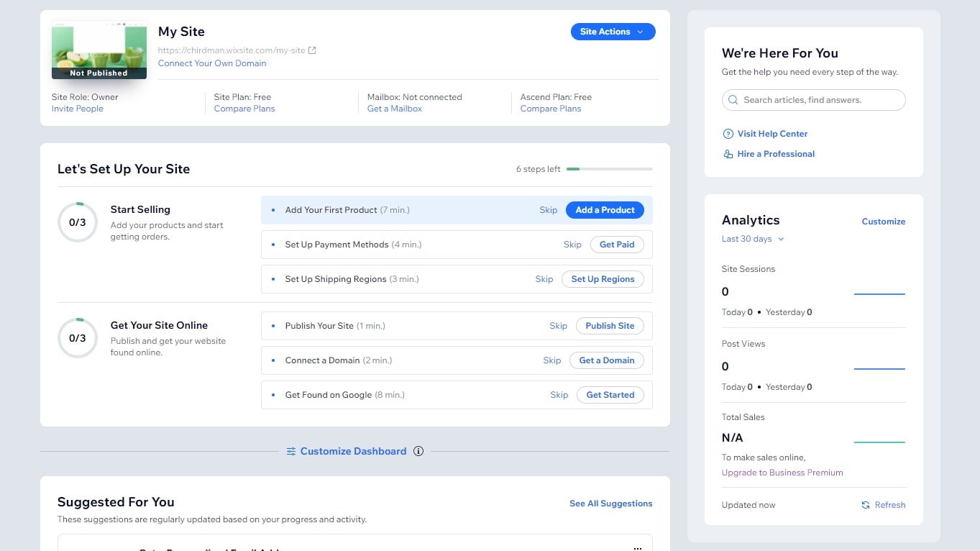
Task: Click the Post Views trend line chart
Action: click(879, 368)
